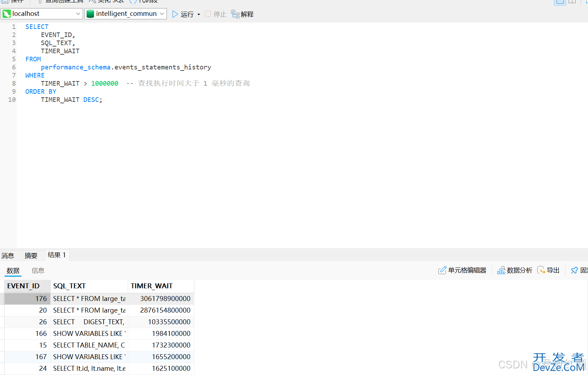
Task: Click SQL_TEXT cell in row 176
Action: (x=89, y=299)
